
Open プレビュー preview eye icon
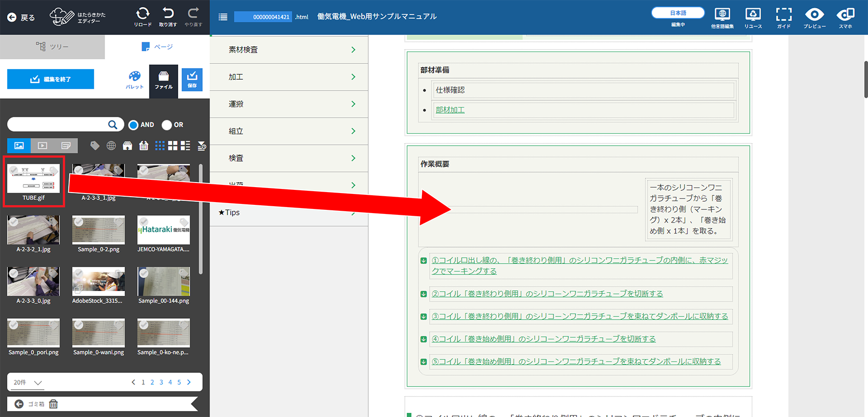814,15
